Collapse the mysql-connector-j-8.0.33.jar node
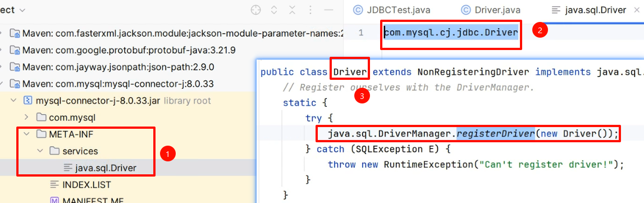 point(13,101)
